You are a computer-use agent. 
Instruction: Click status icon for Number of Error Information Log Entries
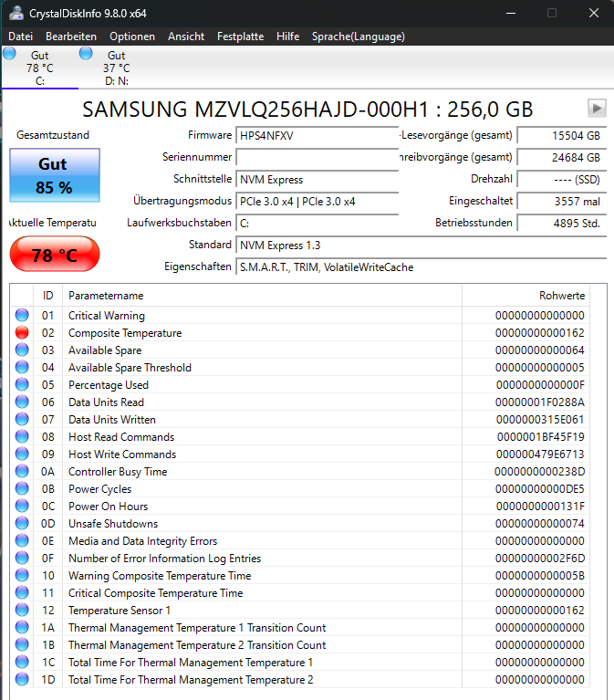(22, 558)
